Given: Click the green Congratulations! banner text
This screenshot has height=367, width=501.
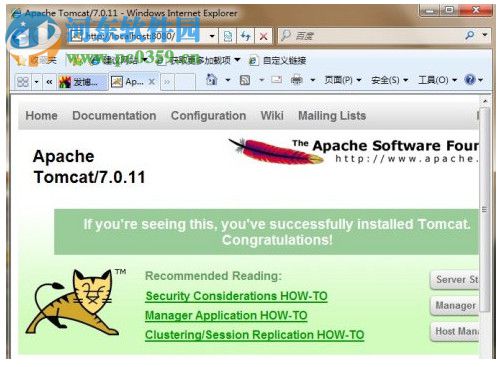Looking at the screenshot, I should pyautogui.click(x=277, y=232).
